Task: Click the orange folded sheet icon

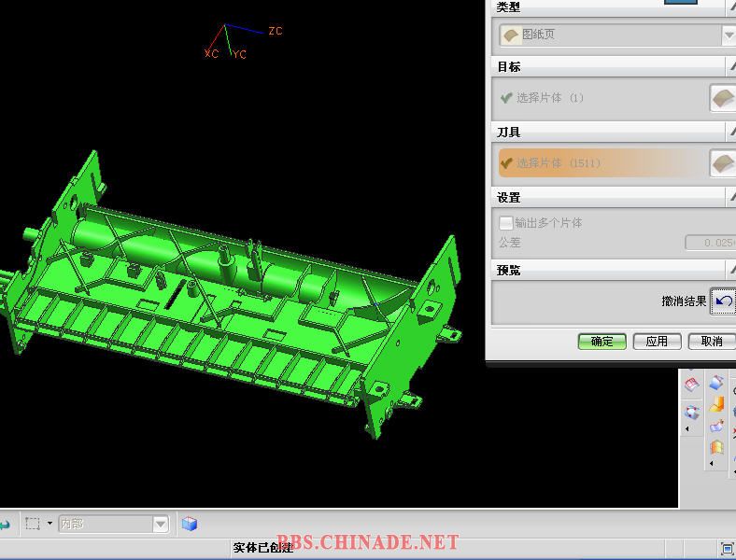Action: click(x=716, y=447)
